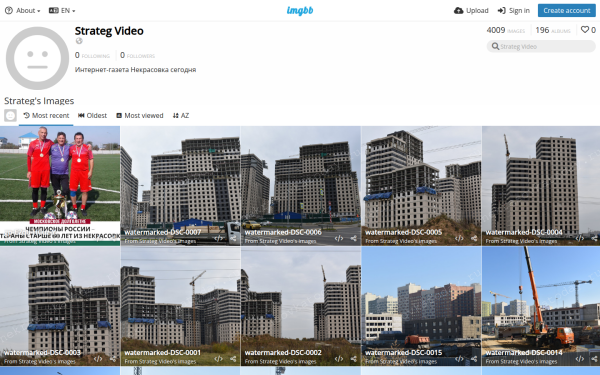Click embed code icon on watermarked-DSC-0015
Image resolution: width=600 pixels, height=375 pixels.
(x=459, y=359)
